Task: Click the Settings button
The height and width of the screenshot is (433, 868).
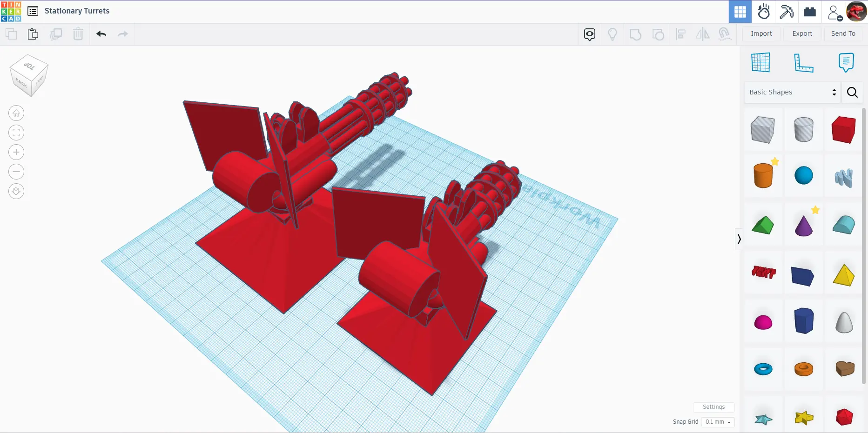Action: pyautogui.click(x=713, y=407)
